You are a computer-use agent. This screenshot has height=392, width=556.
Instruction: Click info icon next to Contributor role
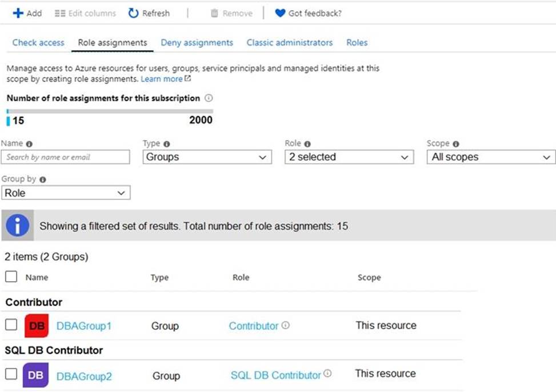[x=286, y=325]
